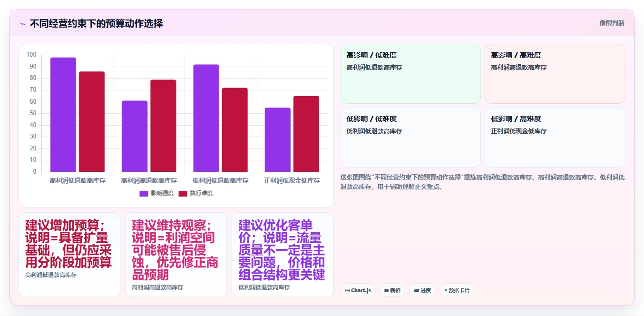Click the purple bar for 正利润低现金低库存
Image resolution: width=644 pixels, height=316 pixels.
[278, 140]
